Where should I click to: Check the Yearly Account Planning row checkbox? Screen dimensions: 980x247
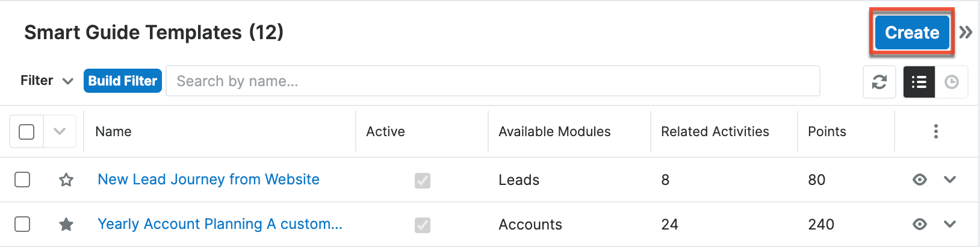22,224
